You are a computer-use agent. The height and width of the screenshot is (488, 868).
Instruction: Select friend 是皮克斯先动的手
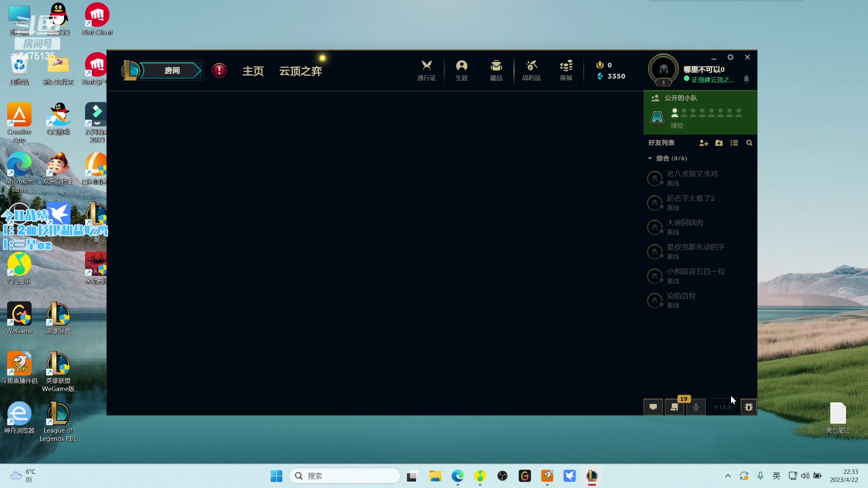[700, 252]
